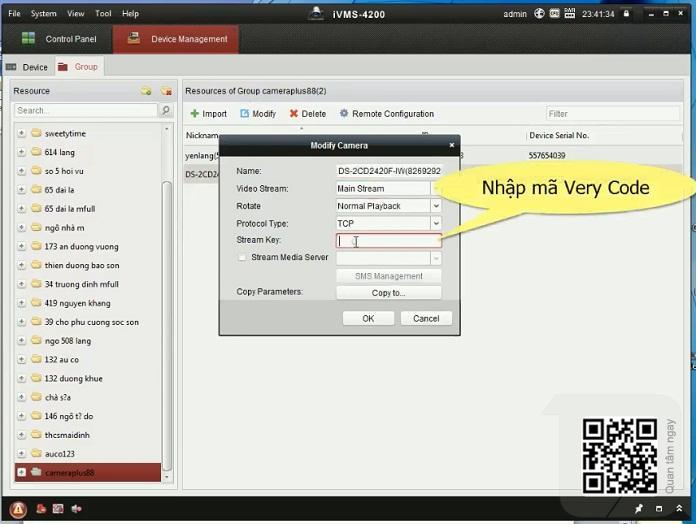Enable the Stream Media Server checkbox
696x524 pixels.
[242, 258]
